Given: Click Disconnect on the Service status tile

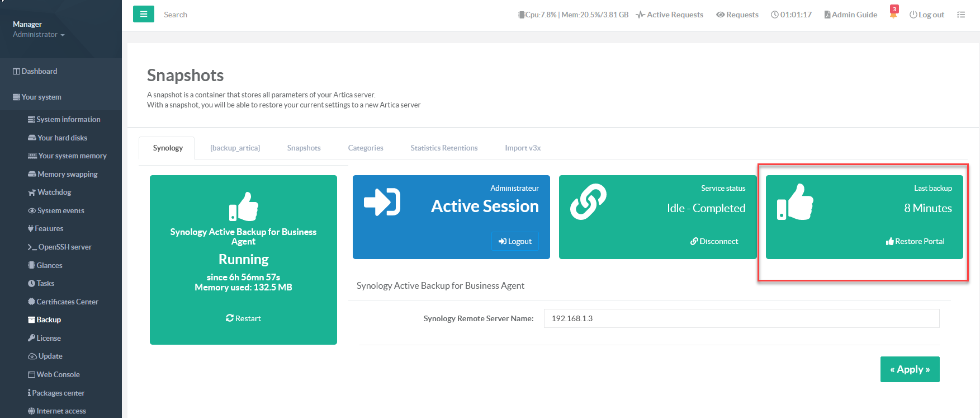Looking at the screenshot, I should pos(714,241).
